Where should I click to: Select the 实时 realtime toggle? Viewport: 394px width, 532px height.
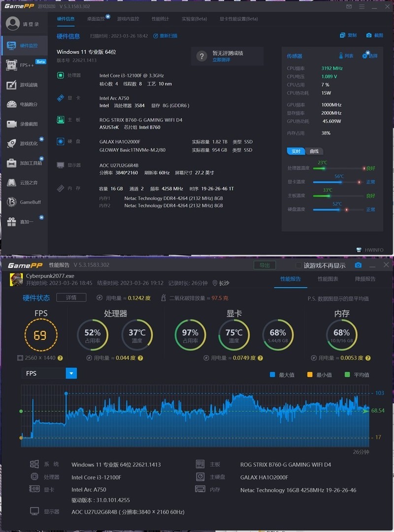coord(296,151)
